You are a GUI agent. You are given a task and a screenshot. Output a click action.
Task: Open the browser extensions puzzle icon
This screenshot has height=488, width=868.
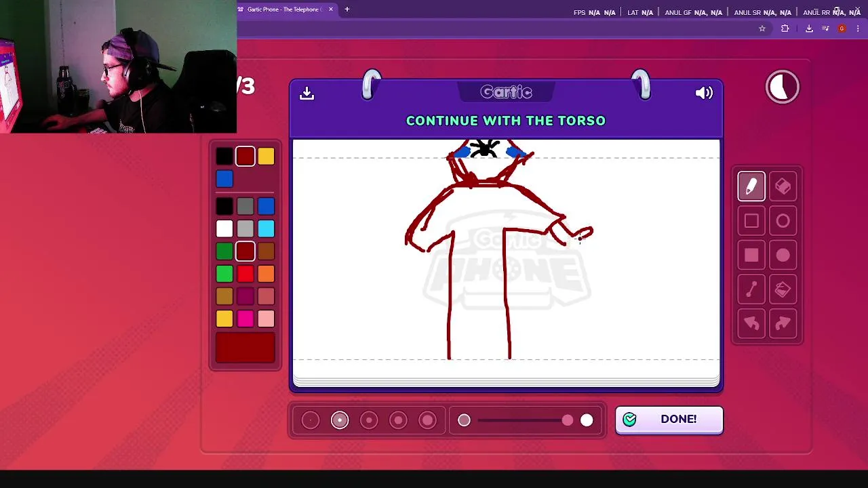click(785, 28)
